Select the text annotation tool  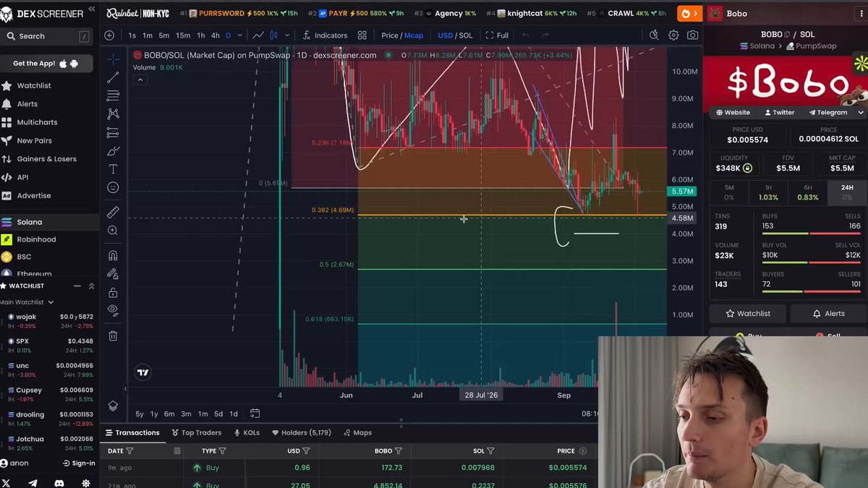tap(113, 169)
